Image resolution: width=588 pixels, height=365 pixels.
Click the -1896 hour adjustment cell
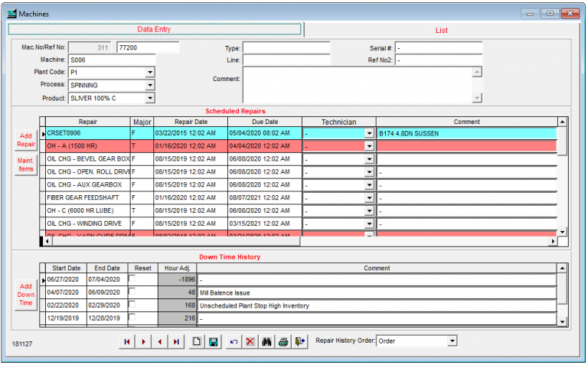coord(178,279)
